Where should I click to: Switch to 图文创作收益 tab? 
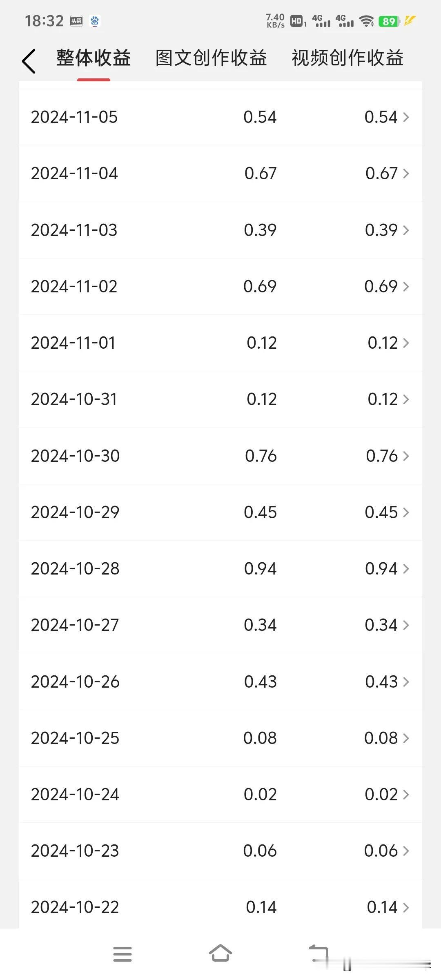click(x=211, y=58)
